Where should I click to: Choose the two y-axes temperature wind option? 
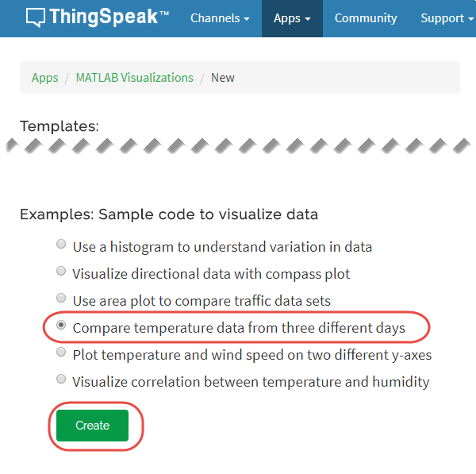[62, 353]
